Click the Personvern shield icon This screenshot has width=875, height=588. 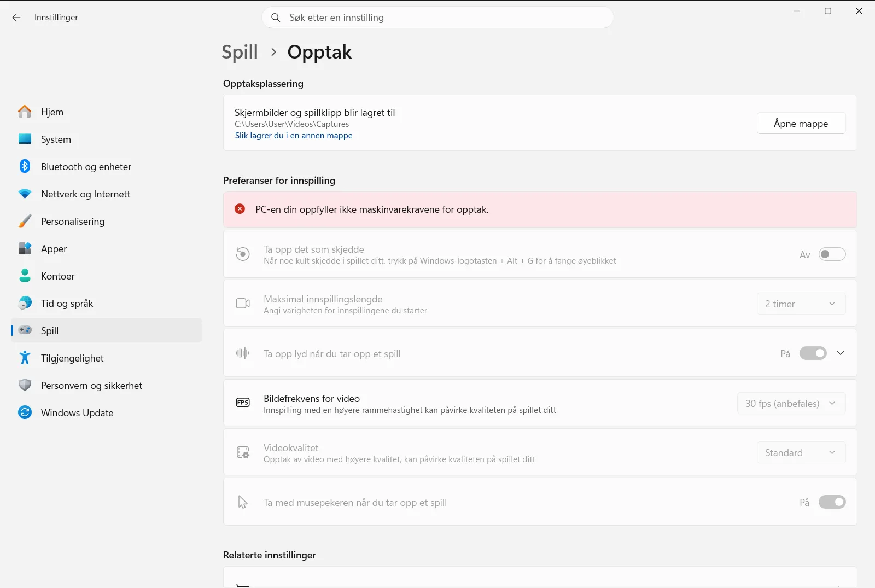[25, 385]
